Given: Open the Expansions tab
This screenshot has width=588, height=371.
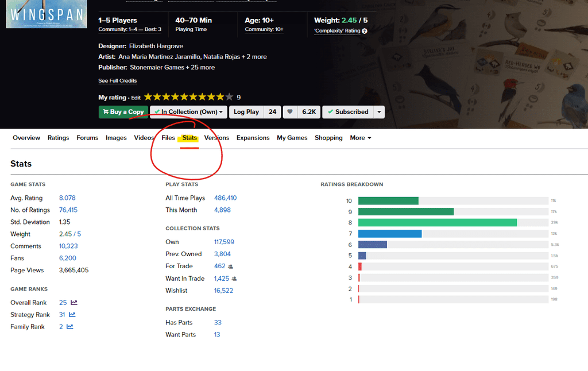Looking at the screenshot, I should coord(253,138).
